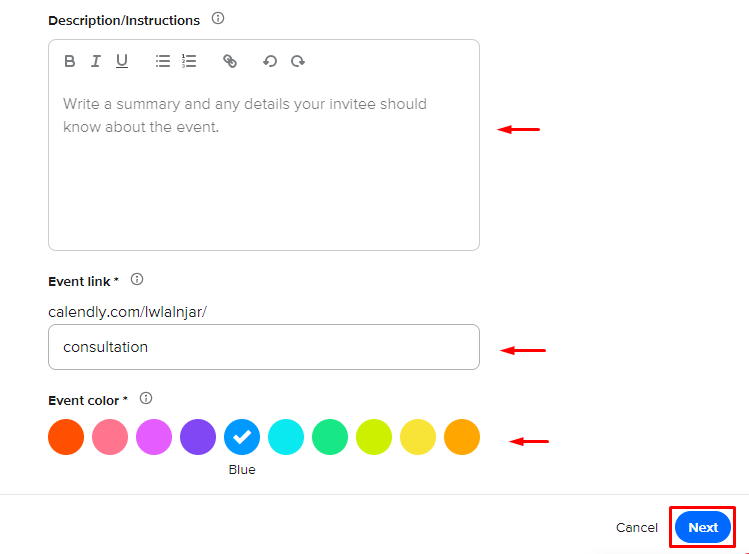Add a hyperlink via link icon
The image size is (749, 554).
tap(230, 61)
